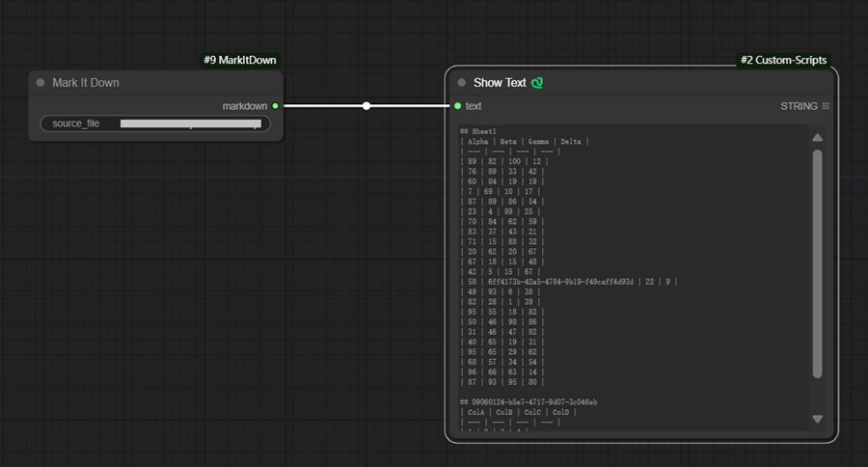Click the #9 MarkItDown badge
This screenshot has width=868, height=467.
point(240,60)
